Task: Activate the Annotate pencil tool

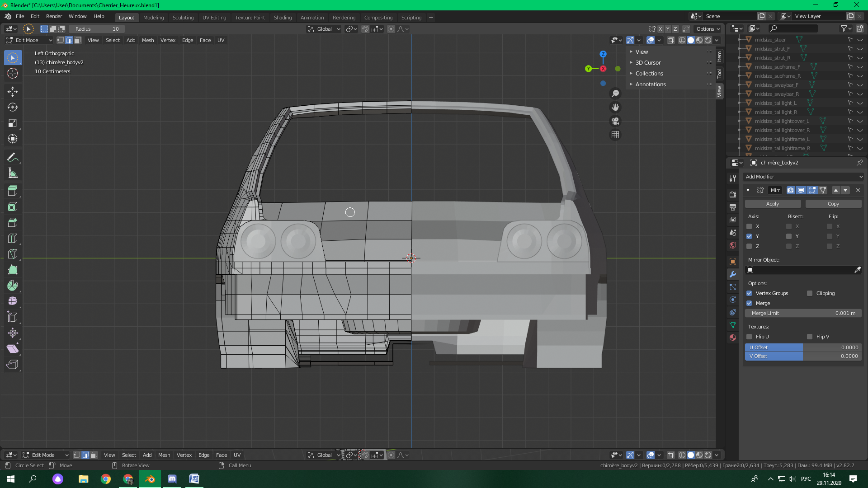Action: point(13,157)
